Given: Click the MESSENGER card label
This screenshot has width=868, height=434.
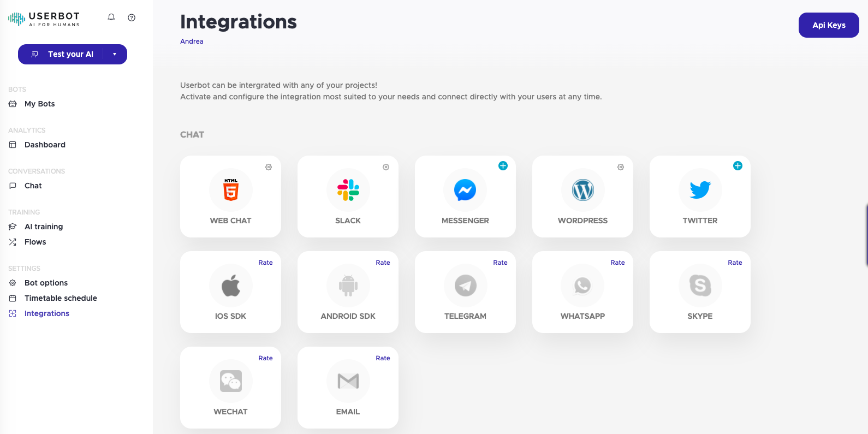Looking at the screenshot, I should 466,221.
